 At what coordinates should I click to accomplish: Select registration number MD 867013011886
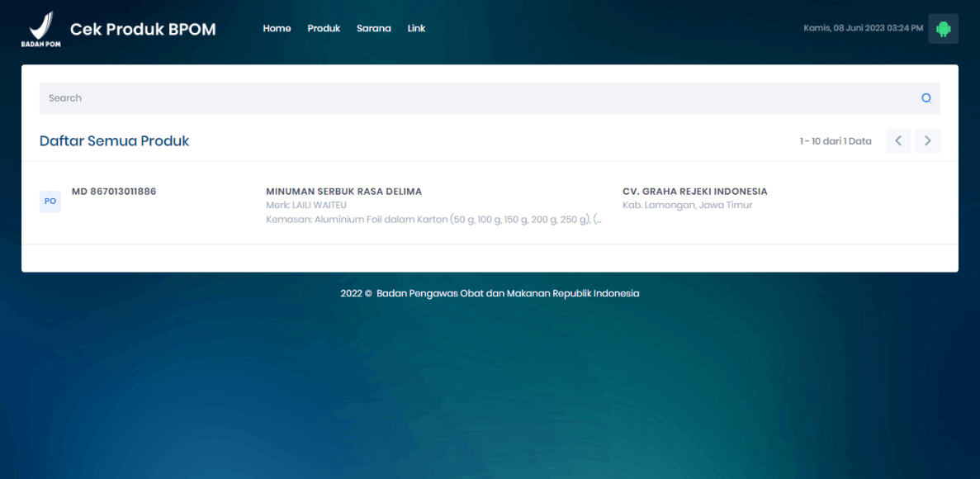coord(114,192)
